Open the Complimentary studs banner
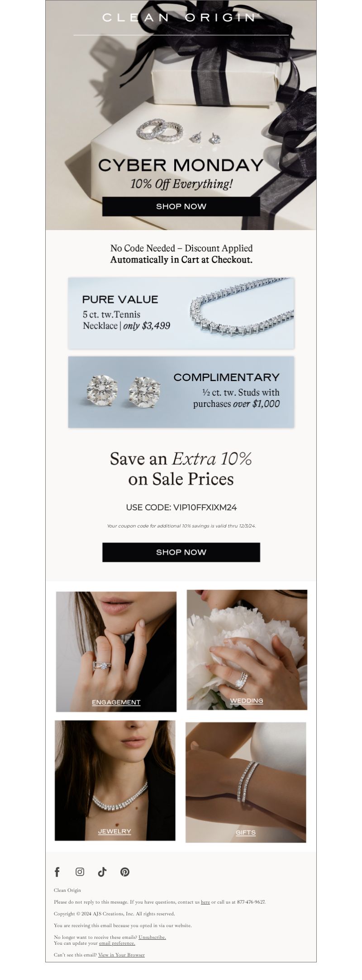 [x=181, y=392]
